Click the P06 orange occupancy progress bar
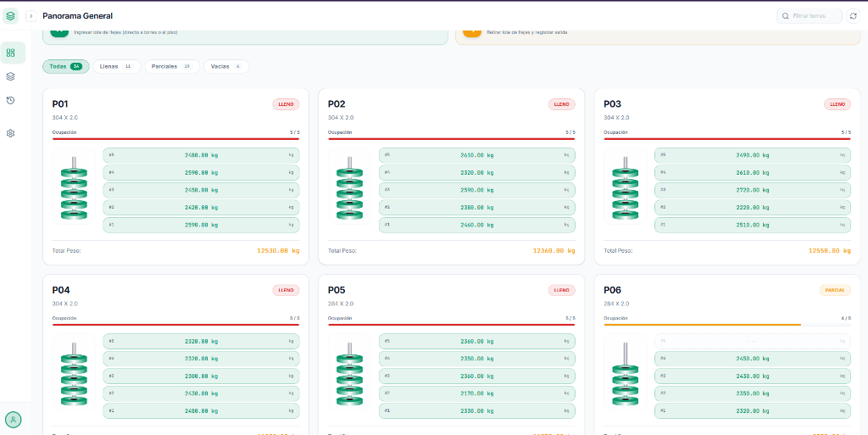The width and height of the screenshot is (868, 435). [727, 324]
